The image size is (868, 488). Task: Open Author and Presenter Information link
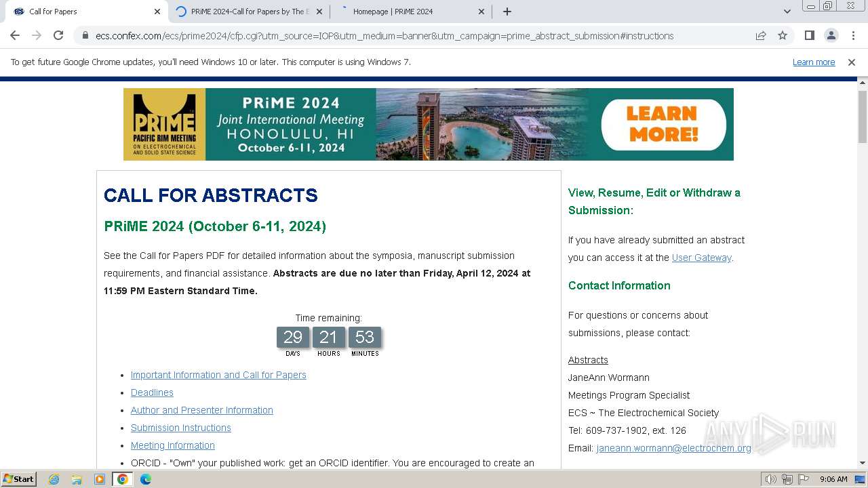pyautogui.click(x=202, y=410)
